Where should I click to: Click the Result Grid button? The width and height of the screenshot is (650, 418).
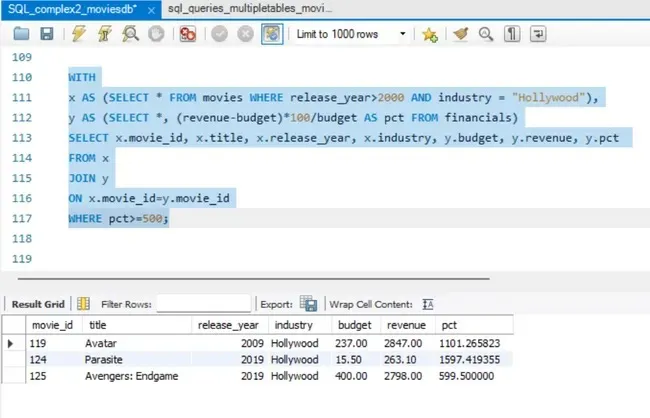click(x=37, y=303)
